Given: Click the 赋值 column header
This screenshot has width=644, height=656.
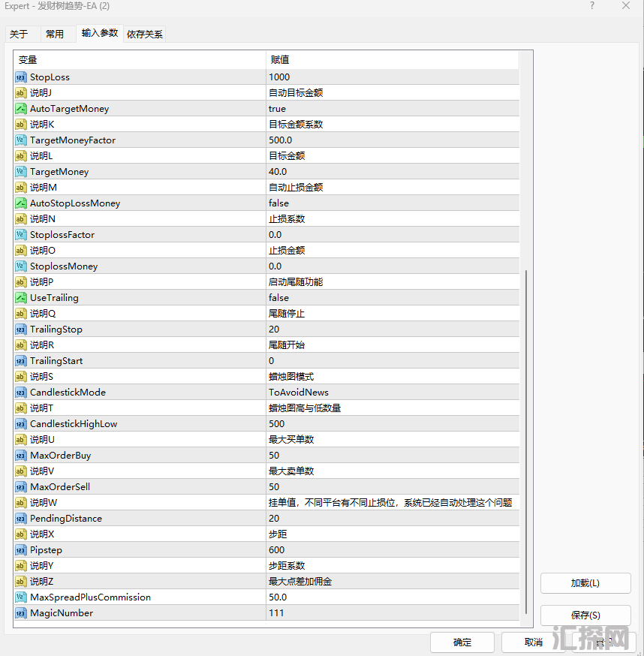Looking at the screenshot, I should [x=392, y=59].
